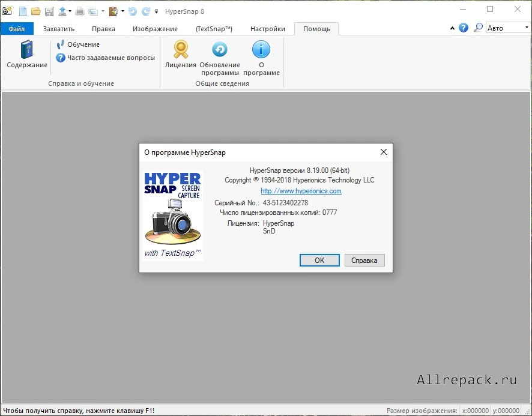Click the y:000000 status bar field
Viewport: 532px width, 416px height.
[x=506, y=411]
